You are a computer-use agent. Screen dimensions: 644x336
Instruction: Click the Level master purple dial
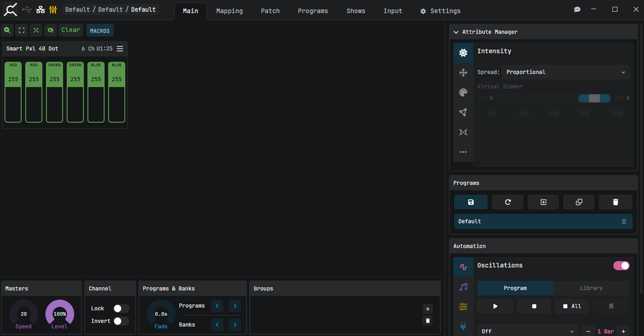[x=59, y=314]
